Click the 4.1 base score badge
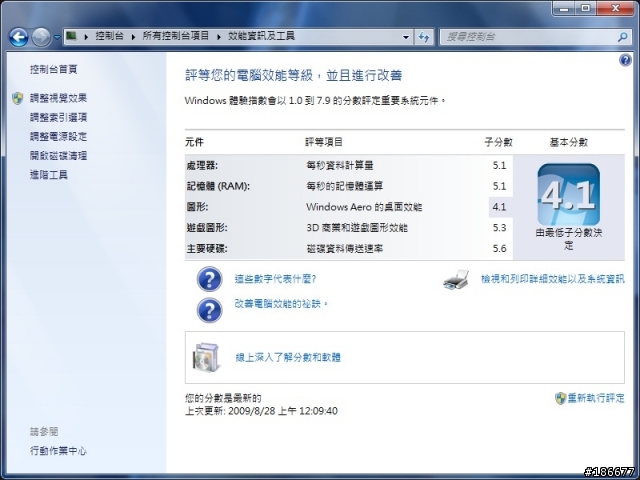The image size is (640, 480). [x=569, y=194]
